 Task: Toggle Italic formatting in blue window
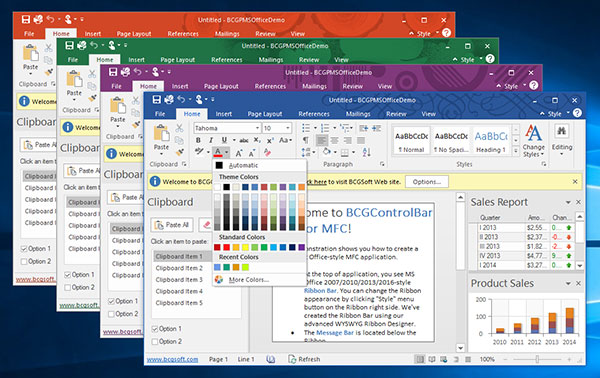[x=211, y=140]
